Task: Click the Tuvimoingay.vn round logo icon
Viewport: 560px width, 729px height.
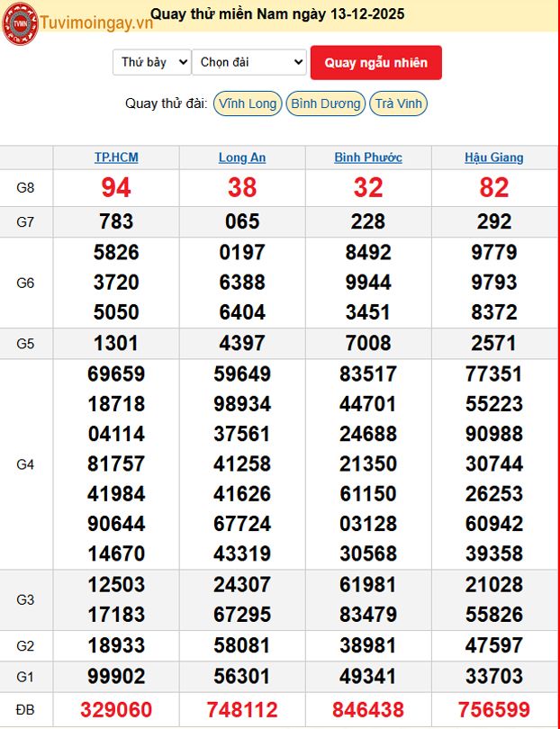Action: coord(20,23)
